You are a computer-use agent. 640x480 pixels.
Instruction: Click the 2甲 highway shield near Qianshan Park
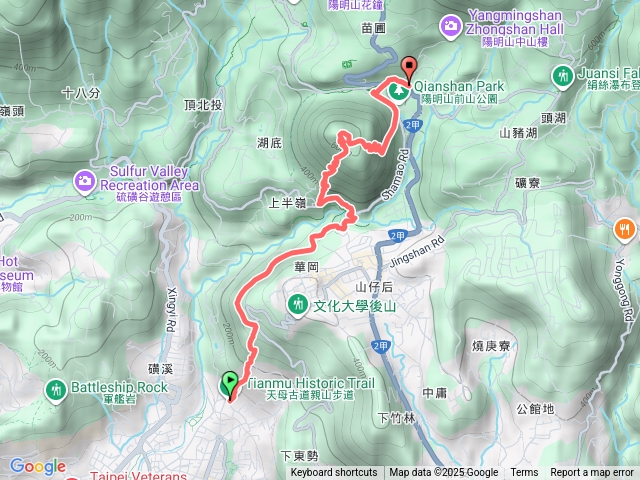pyautogui.click(x=413, y=125)
